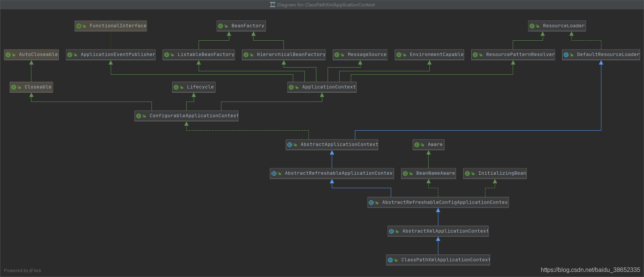Click the ResourcePatternResolver interface icon
Image resolution: width=644 pixels, height=277 pixels.
pyautogui.click(x=475, y=55)
